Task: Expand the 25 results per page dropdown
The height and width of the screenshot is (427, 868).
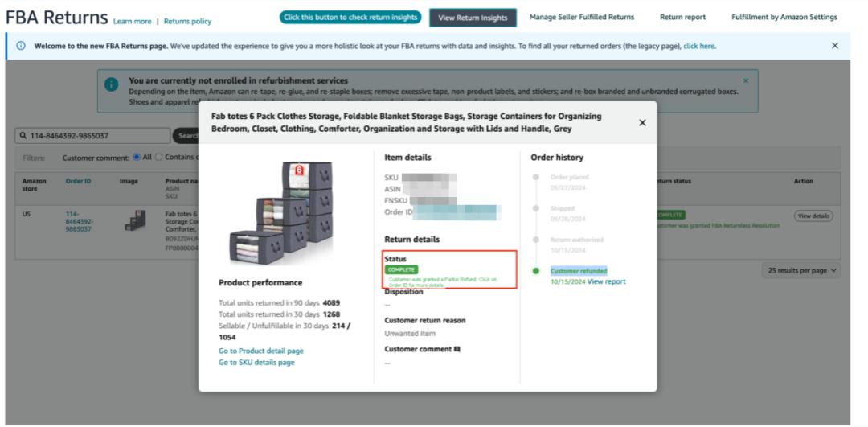Action: (803, 271)
